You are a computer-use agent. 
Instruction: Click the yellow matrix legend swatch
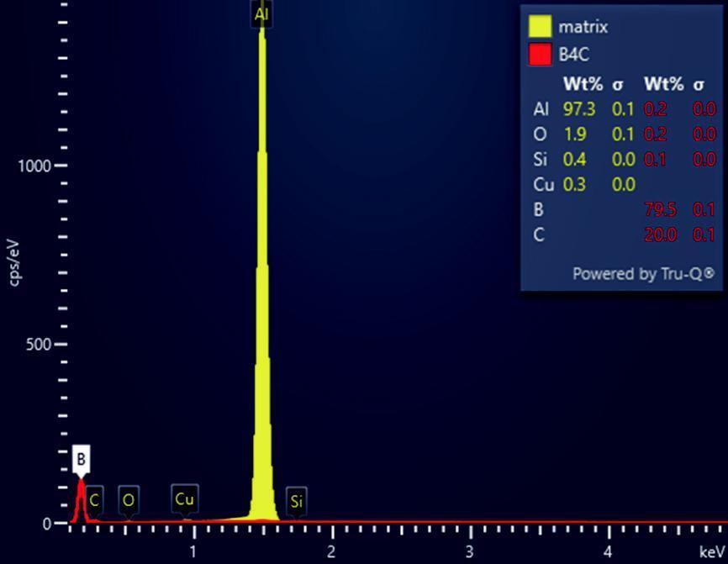pyautogui.click(x=540, y=26)
